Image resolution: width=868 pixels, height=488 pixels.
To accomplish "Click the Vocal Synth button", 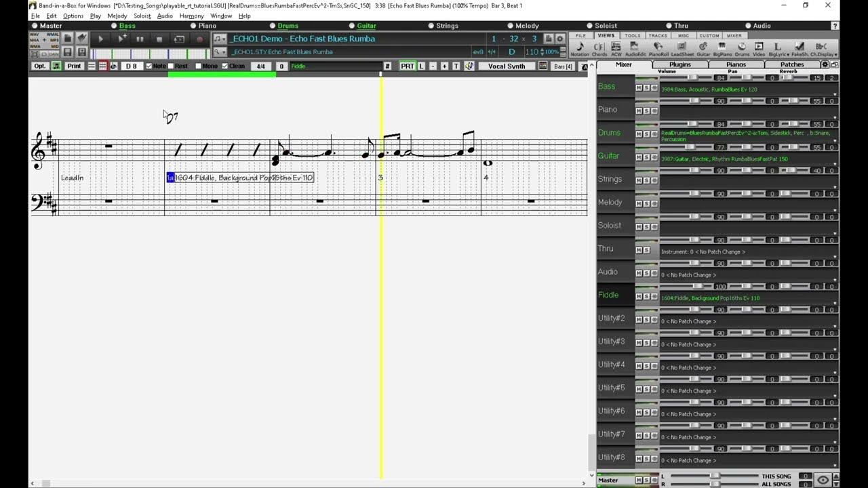I will coord(507,66).
